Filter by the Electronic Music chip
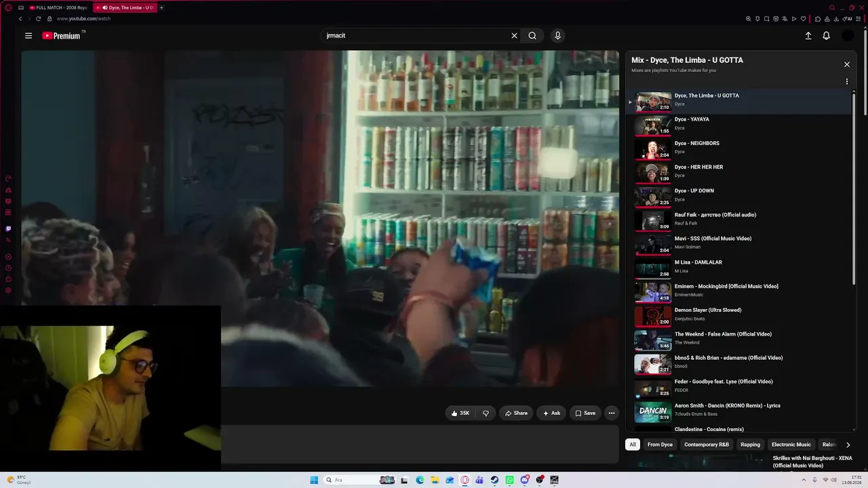Viewport: 868px width, 488px height. point(791,445)
